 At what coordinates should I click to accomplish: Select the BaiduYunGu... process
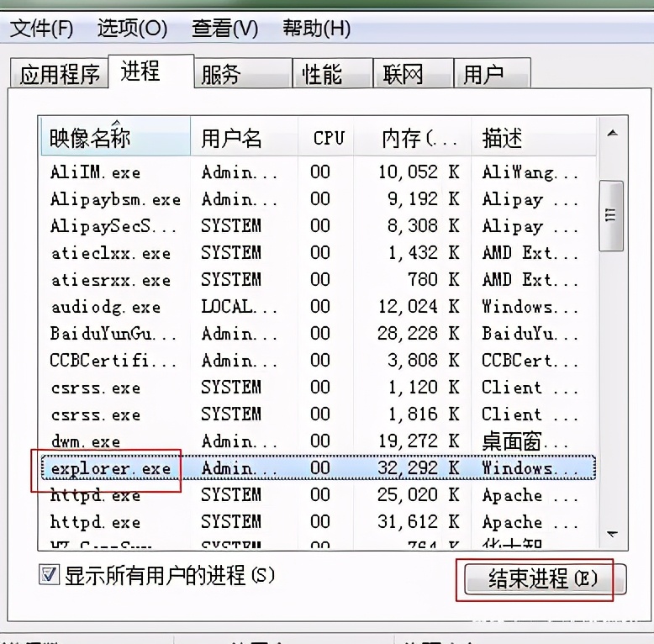(x=319, y=333)
